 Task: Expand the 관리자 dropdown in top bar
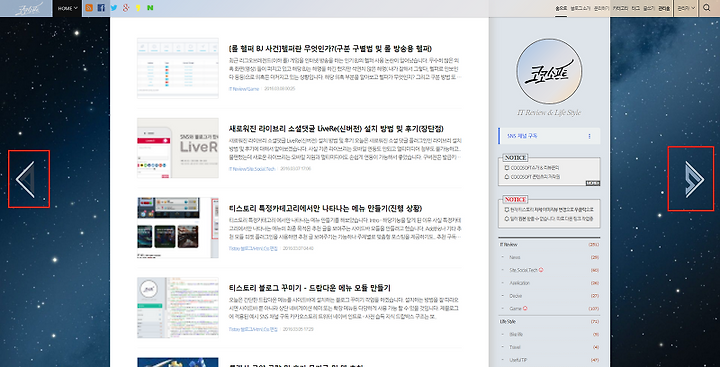coord(686,8)
